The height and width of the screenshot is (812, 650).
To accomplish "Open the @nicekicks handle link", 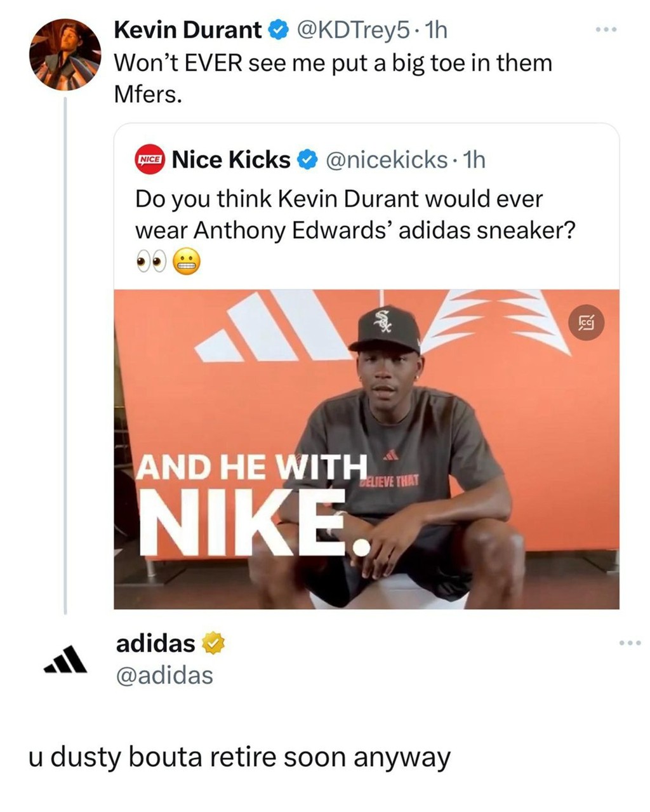I will [386, 160].
